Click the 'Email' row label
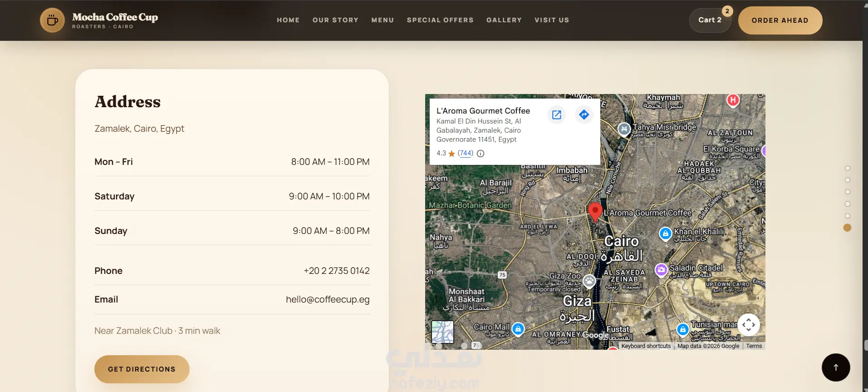 point(106,300)
